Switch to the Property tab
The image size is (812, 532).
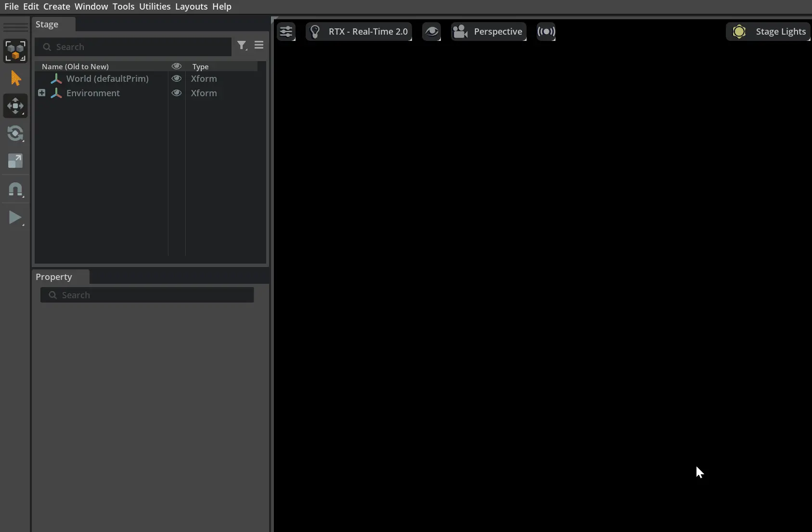pos(53,277)
